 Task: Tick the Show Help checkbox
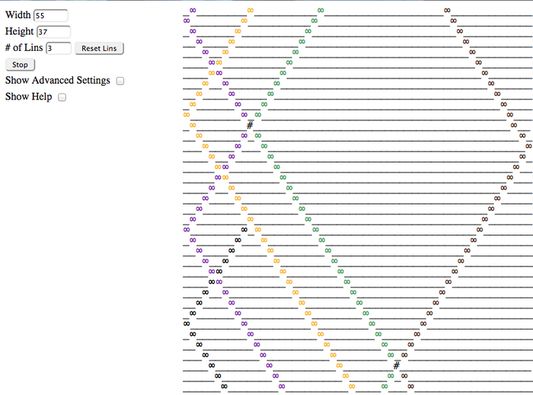point(62,97)
